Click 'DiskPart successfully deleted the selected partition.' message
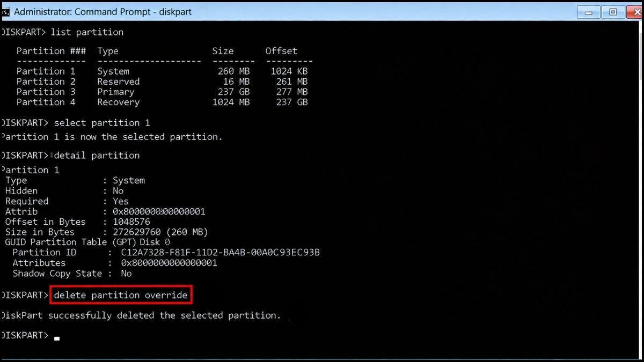 coord(141,315)
